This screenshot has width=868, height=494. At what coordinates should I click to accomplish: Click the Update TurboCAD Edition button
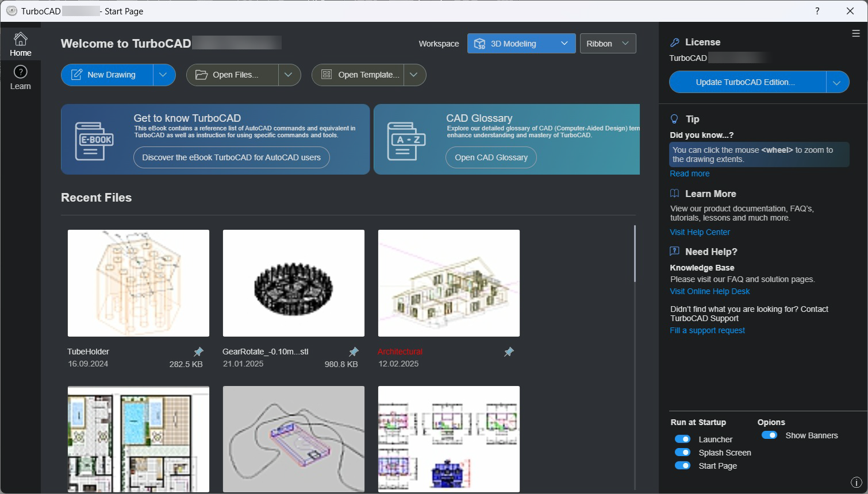[748, 82]
